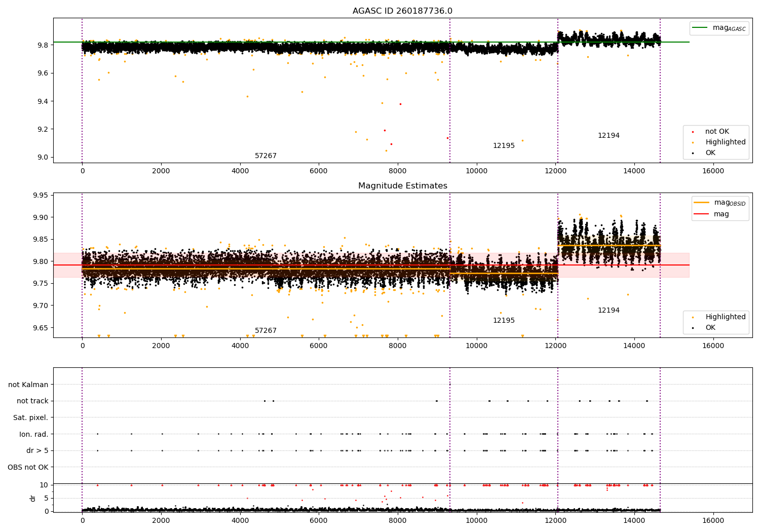Click the 9.2 y-tick on the top plot
Viewport: 760px width, 532px height.
point(43,129)
